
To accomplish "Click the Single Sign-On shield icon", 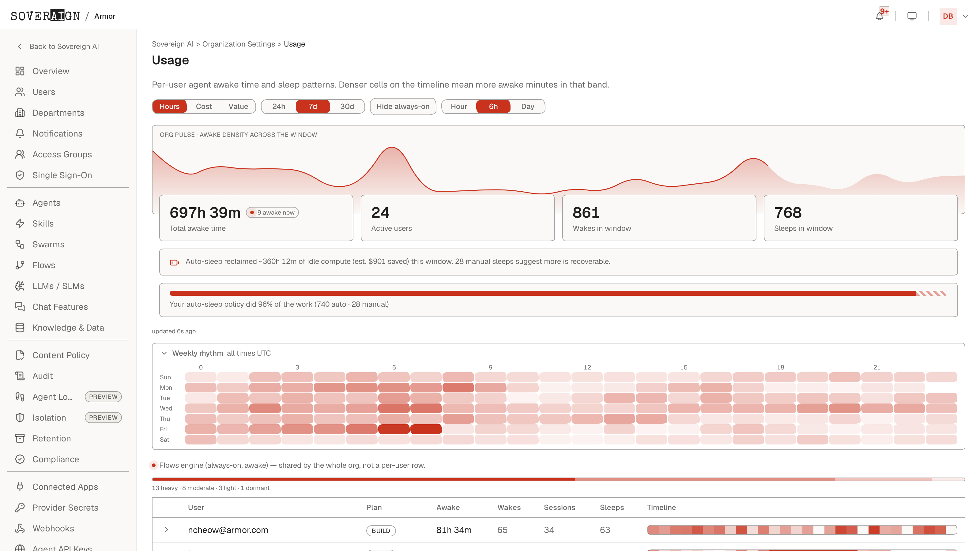I will (20, 175).
